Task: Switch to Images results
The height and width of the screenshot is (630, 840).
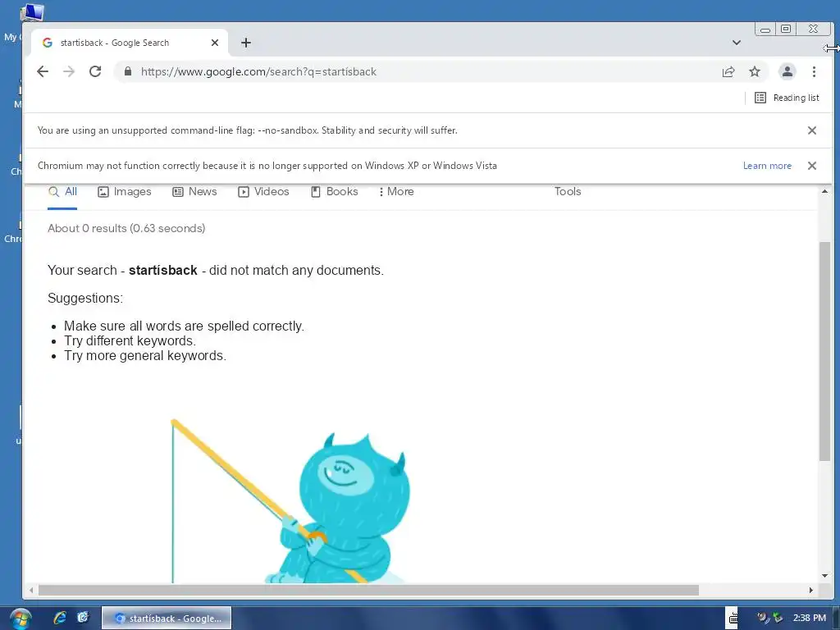Action: tap(125, 192)
